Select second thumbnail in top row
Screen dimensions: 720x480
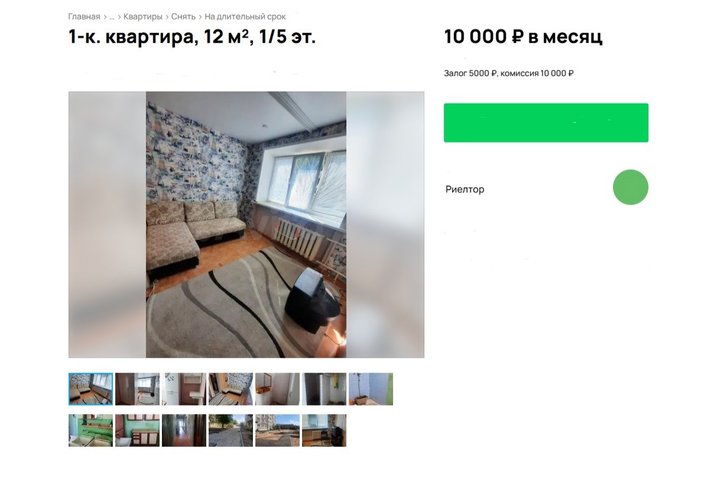(x=137, y=389)
